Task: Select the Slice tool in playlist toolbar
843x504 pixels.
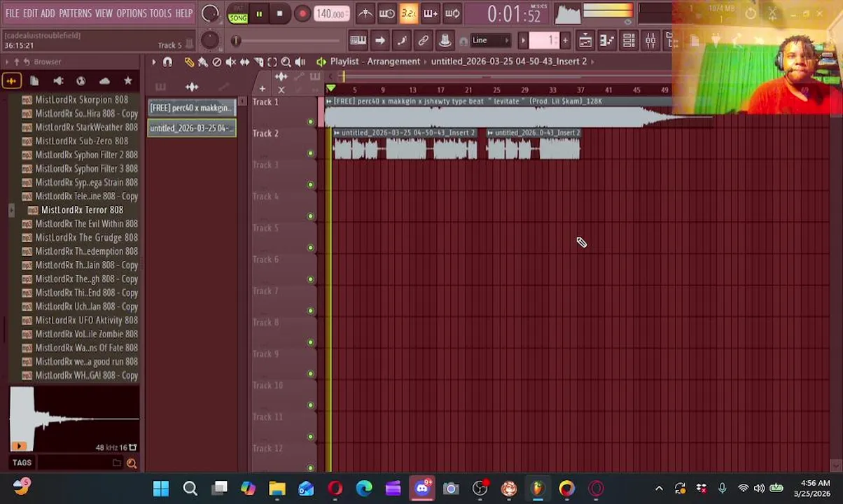Action: (x=258, y=62)
